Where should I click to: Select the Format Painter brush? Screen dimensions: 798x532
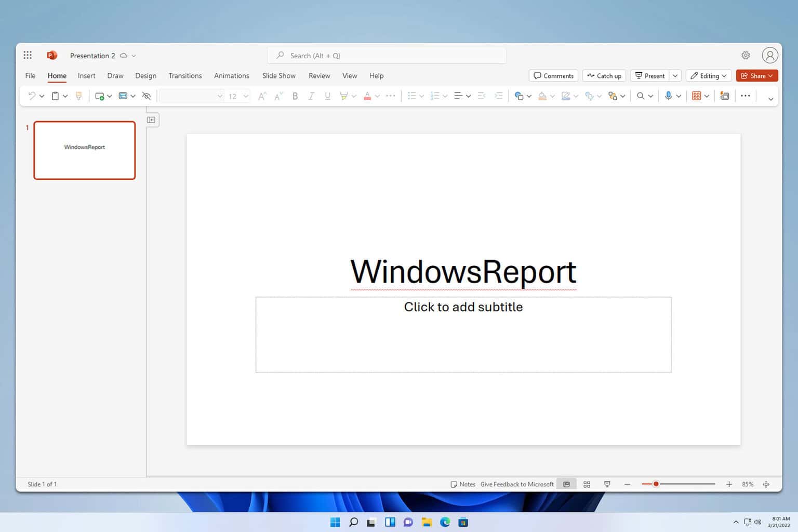pos(79,96)
